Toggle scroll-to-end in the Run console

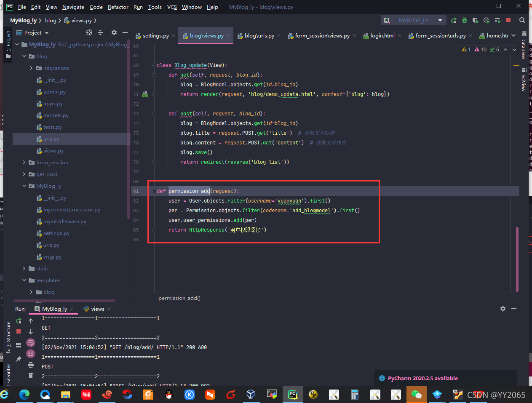31,353
